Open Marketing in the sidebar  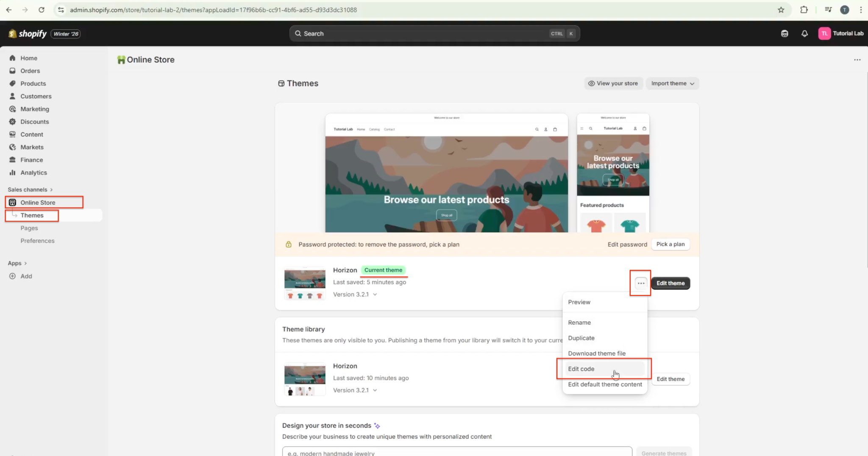[x=35, y=109]
